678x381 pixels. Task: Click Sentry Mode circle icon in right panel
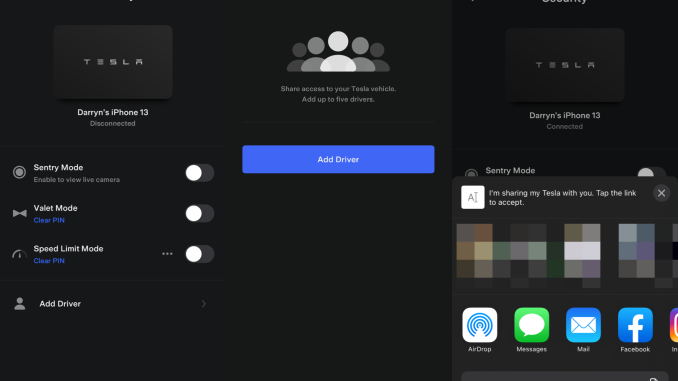tap(471, 173)
